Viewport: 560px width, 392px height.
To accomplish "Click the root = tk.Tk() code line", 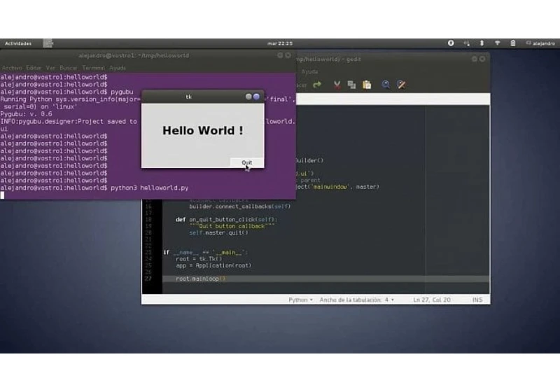I will (199, 259).
